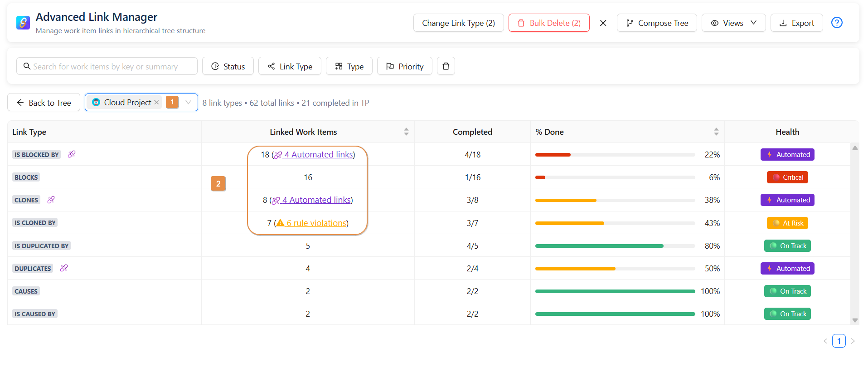868x378 pixels.
Task: Open the Link Type filter
Action: 290,66
